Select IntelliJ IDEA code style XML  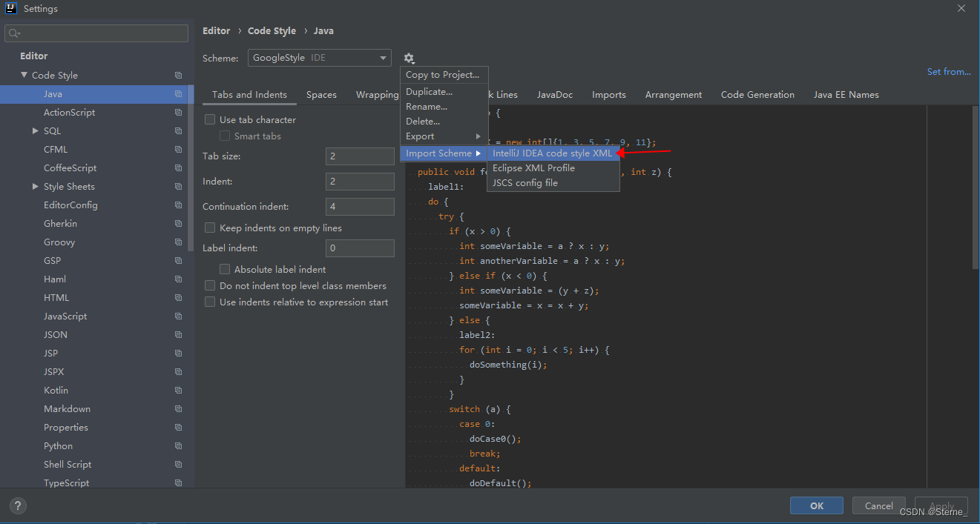(553, 153)
